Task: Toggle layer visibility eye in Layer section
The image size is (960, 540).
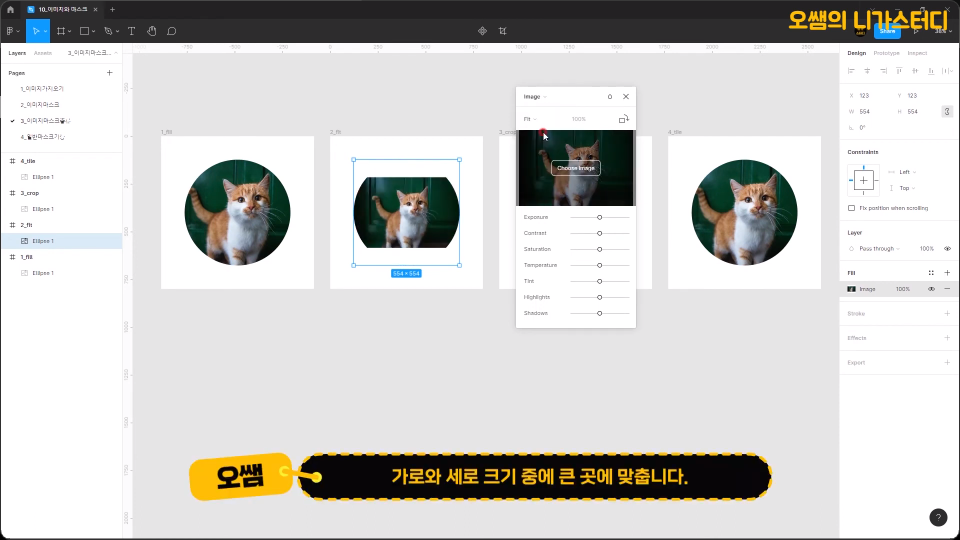Action: [947, 249]
